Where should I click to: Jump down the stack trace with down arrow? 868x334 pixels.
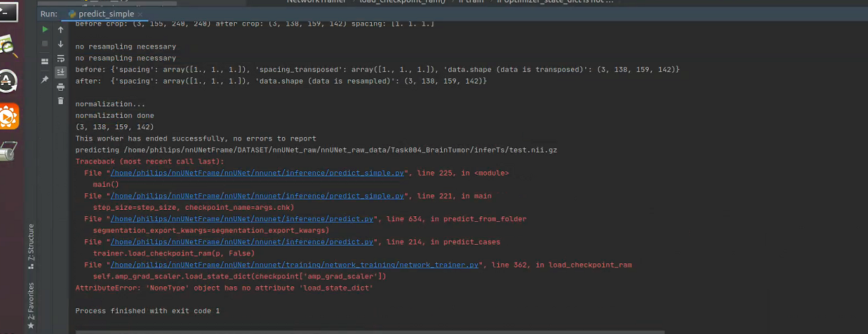[x=61, y=44]
